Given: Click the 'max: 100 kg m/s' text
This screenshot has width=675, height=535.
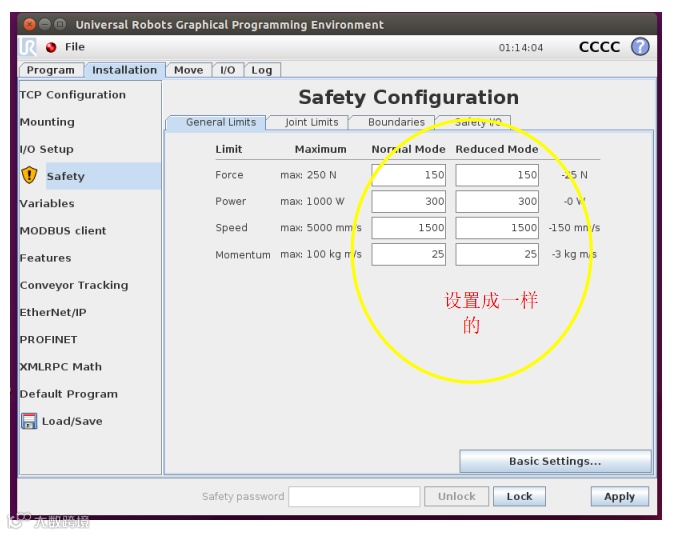Looking at the screenshot, I should click(x=321, y=254).
